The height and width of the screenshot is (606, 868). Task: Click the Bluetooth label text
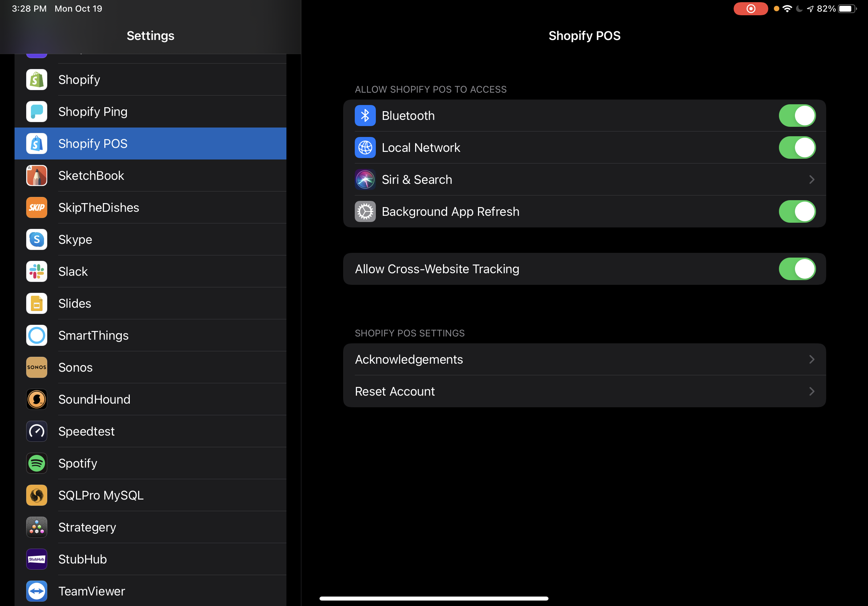(x=408, y=116)
